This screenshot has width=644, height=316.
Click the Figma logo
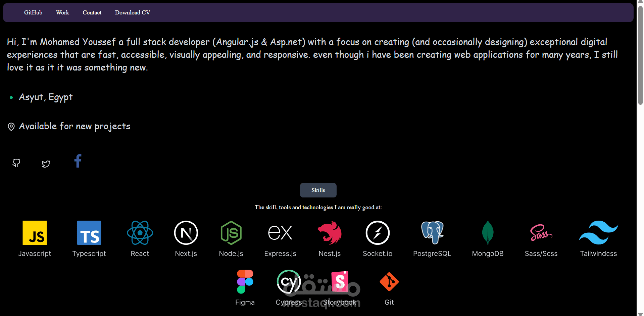point(245,281)
